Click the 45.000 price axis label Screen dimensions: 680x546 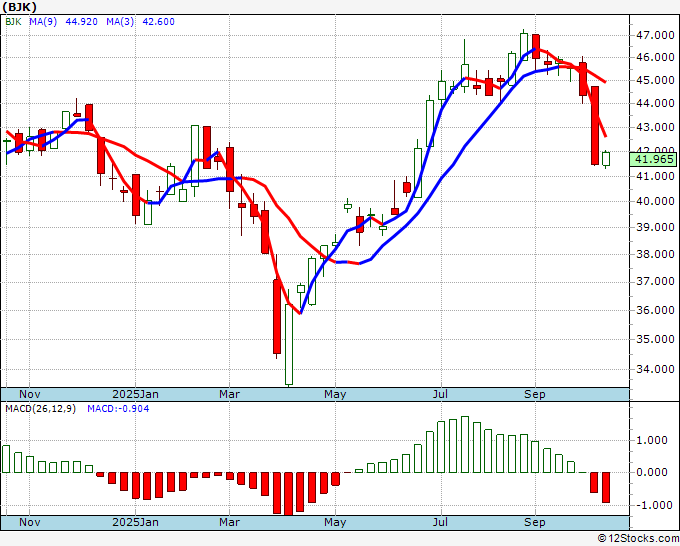[655, 80]
